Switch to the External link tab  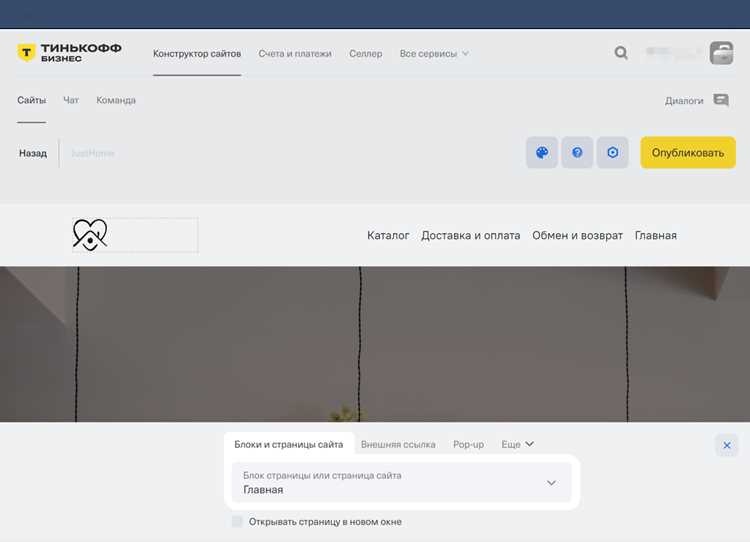[x=398, y=444]
